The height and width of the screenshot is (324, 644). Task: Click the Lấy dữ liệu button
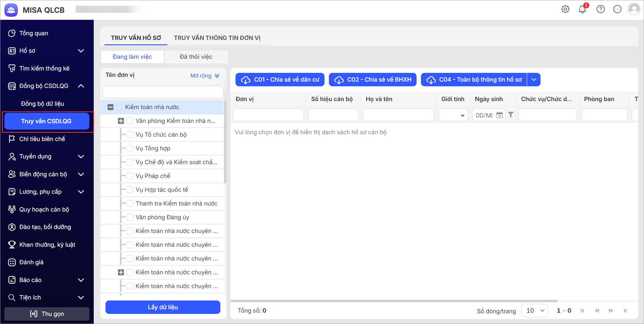point(163,307)
